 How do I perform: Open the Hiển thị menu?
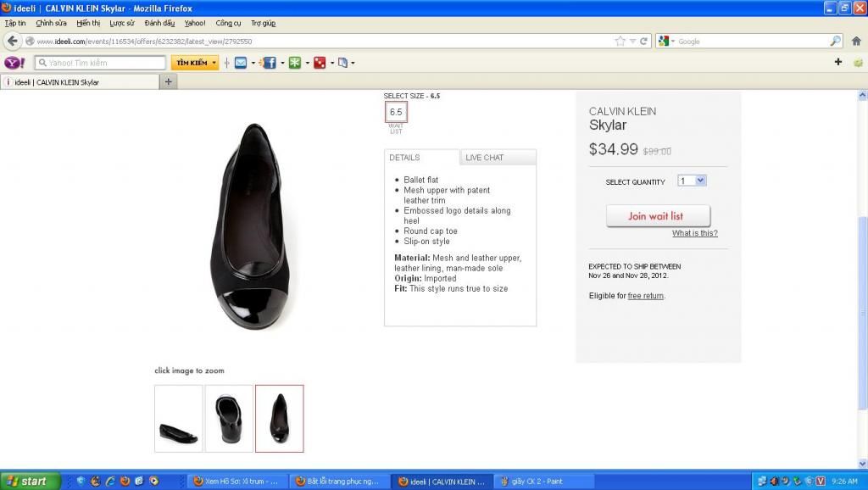88,23
